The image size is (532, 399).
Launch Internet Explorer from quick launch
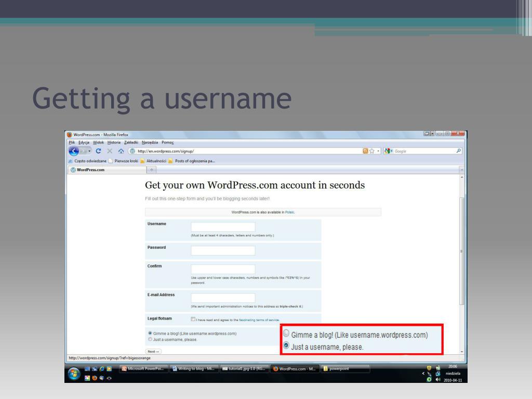[102, 369]
